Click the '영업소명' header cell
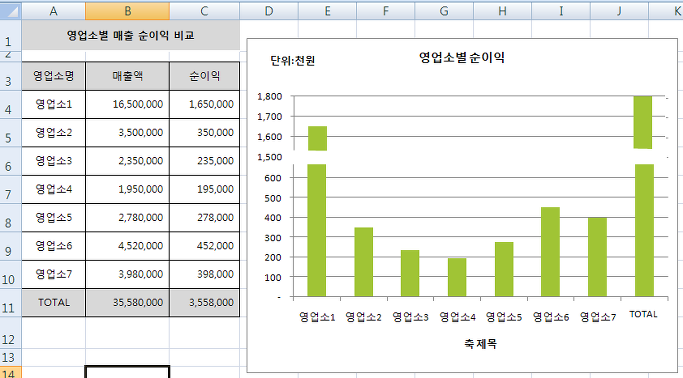The image size is (683, 378). click(x=54, y=76)
